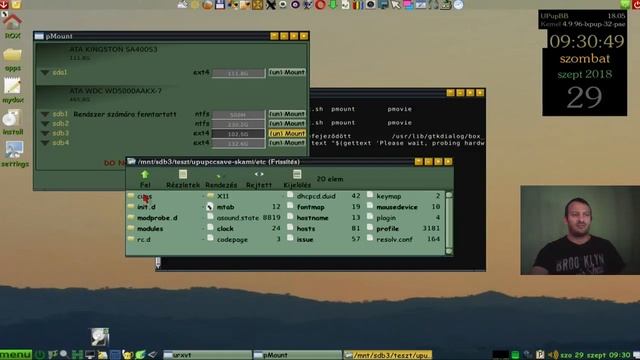
Task: Open the settings desktop icon
Action: tap(14, 154)
